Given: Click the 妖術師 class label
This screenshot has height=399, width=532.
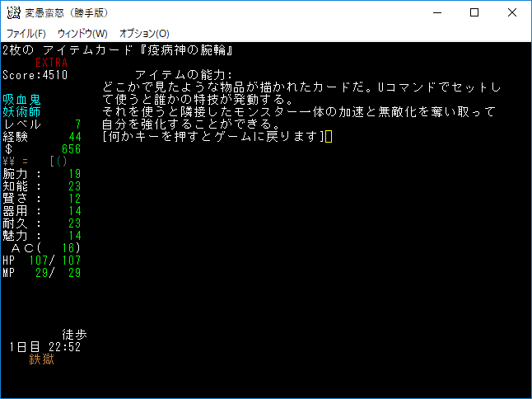Looking at the screenshot, I should coord(22,112).
